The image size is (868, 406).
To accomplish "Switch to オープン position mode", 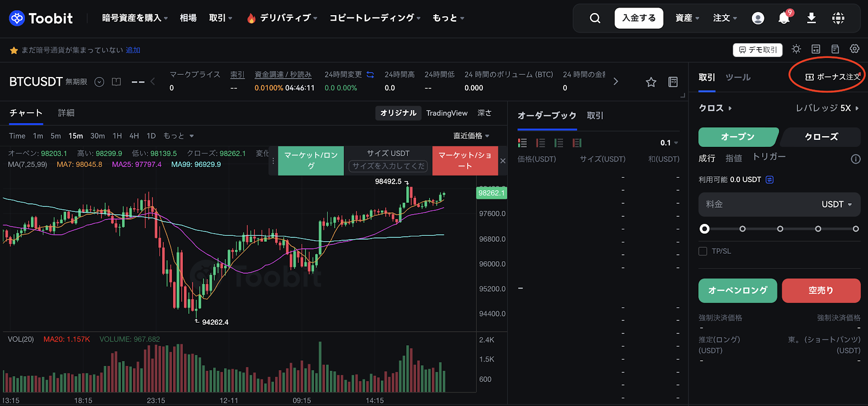I will (x=738, y=137).
